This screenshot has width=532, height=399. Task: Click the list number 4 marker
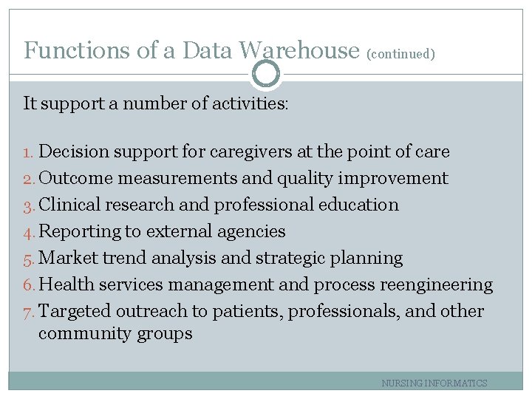click(29, 232)
